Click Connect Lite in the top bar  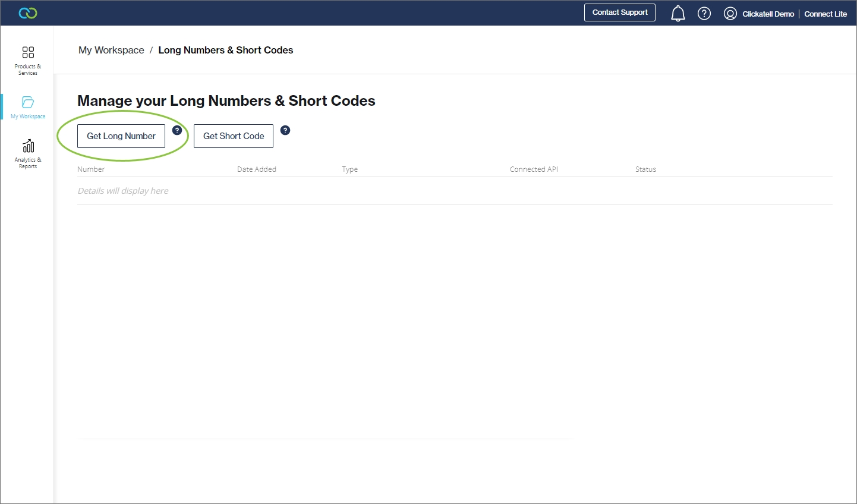tap(826, 14)
